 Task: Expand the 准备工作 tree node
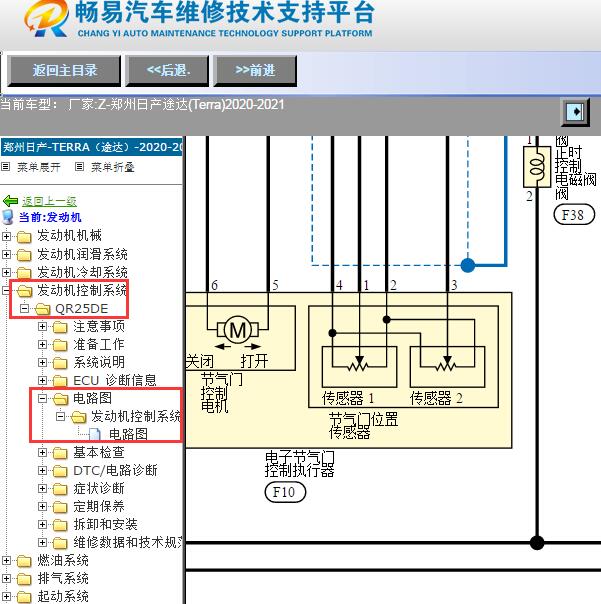[x=42, y=344]
